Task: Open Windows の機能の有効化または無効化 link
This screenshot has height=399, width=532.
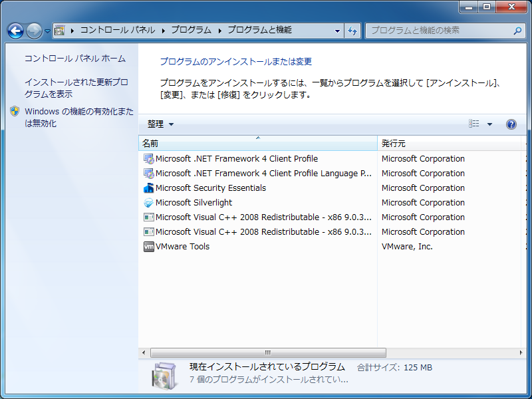Action: point(79,118)
